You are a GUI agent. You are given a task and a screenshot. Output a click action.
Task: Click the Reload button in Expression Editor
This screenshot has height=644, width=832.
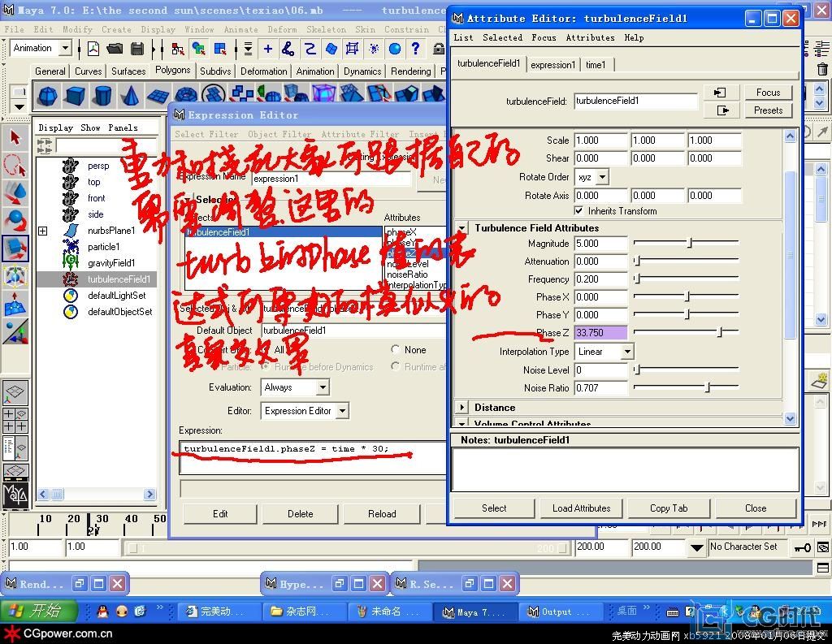382,514
